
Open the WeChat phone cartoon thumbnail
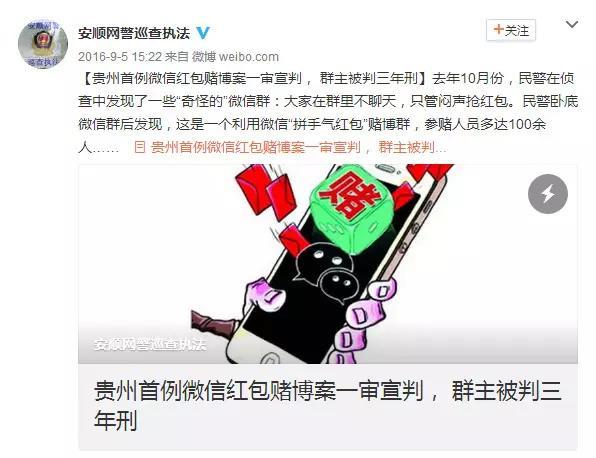tap(328, 264)
